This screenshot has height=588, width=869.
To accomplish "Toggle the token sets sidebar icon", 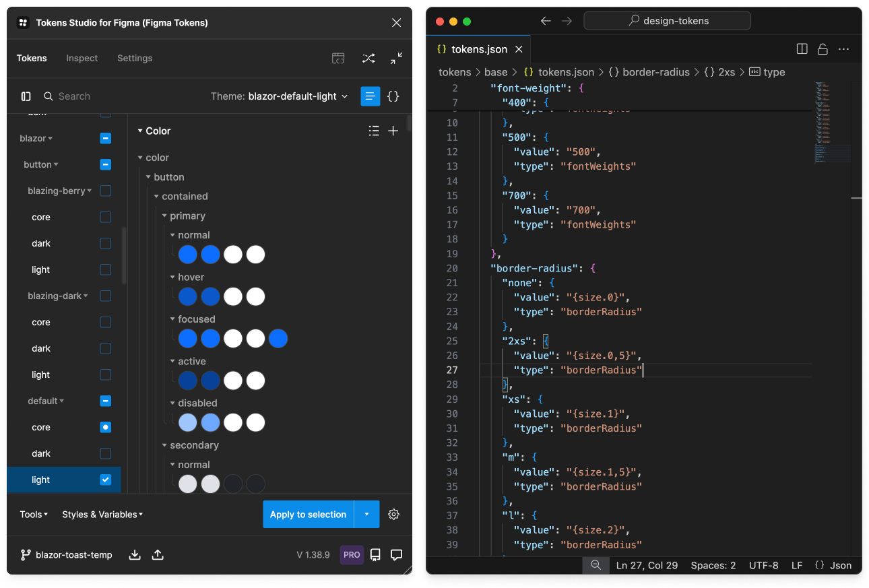I will 26,96.
